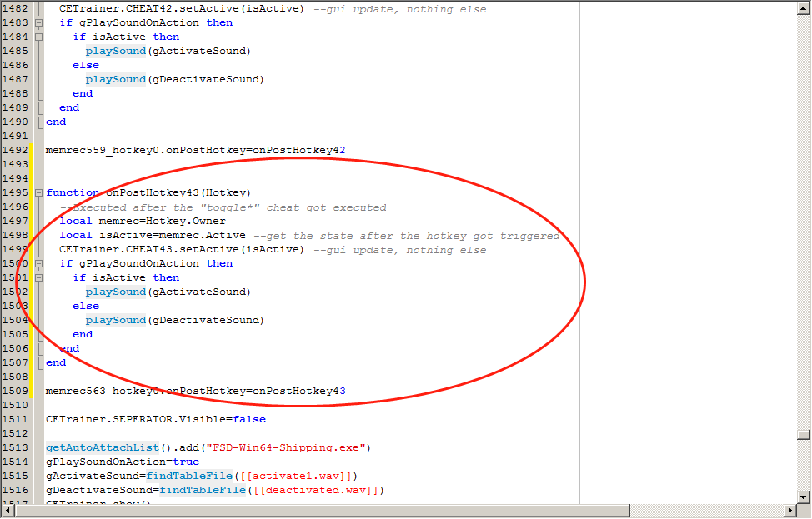
Task: Place cursor in CETrainer.SEPERATOR.Visible=false line
Action: pos(155,419)
